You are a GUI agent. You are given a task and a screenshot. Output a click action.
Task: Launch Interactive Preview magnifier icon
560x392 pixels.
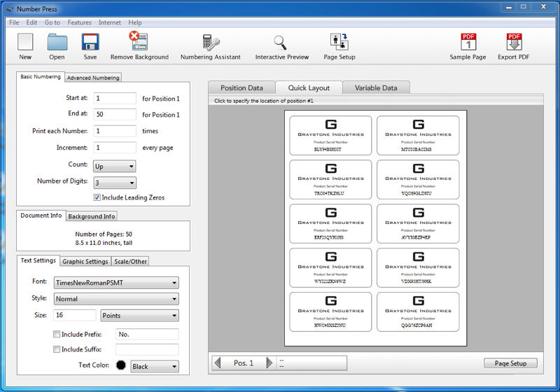click(x=281, y=42)
